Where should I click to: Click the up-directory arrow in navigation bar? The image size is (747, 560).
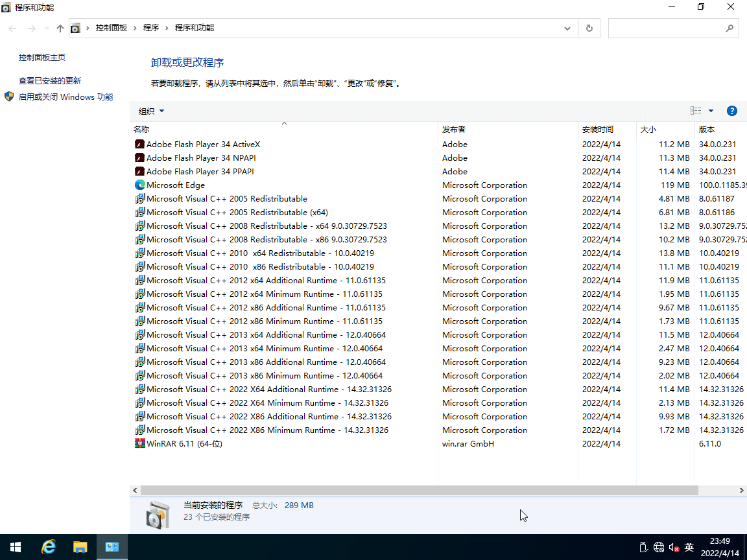point(60,29)
